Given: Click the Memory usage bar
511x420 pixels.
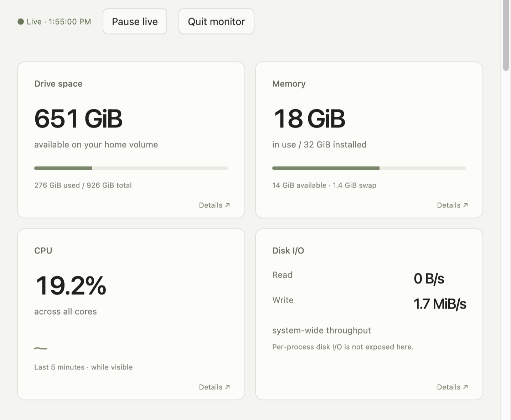Looking at the screenshot, I should click(369, 168).
